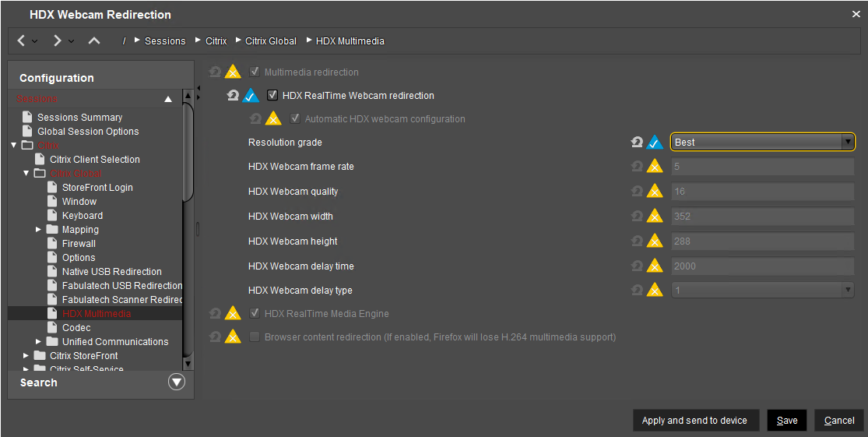Open forward history dropdown chevron
The image size is (868, 437).
pyautogui.click(x=71, y=41)
